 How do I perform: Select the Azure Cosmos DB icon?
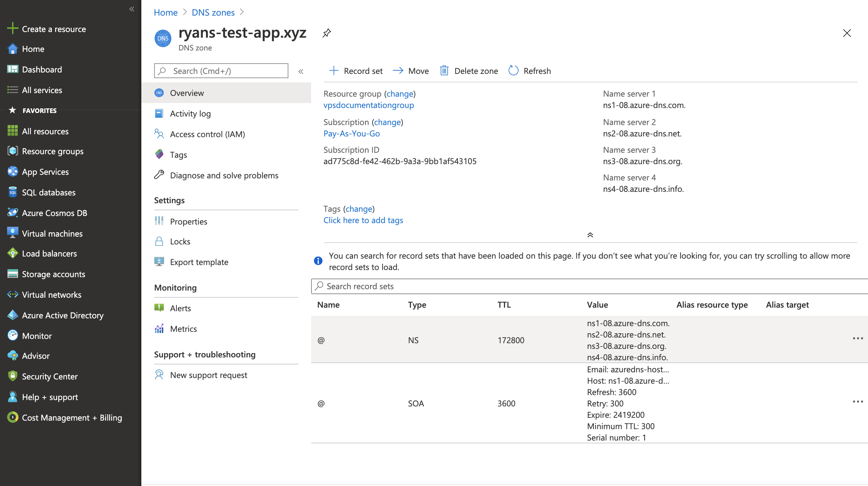coord(13,212)
